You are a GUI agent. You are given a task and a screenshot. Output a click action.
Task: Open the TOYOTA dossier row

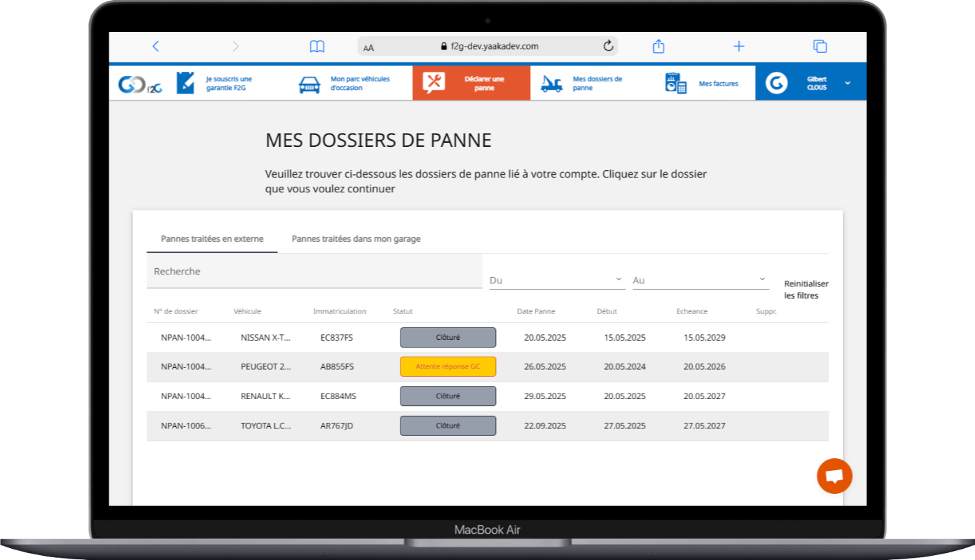pyautogui.click(x=265, y=426)
